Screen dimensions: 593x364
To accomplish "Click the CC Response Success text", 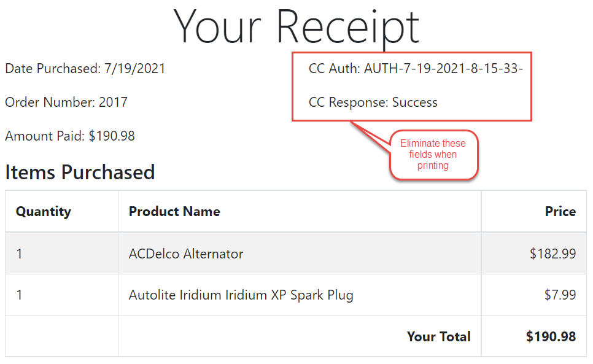I will (x=373, y=103).
